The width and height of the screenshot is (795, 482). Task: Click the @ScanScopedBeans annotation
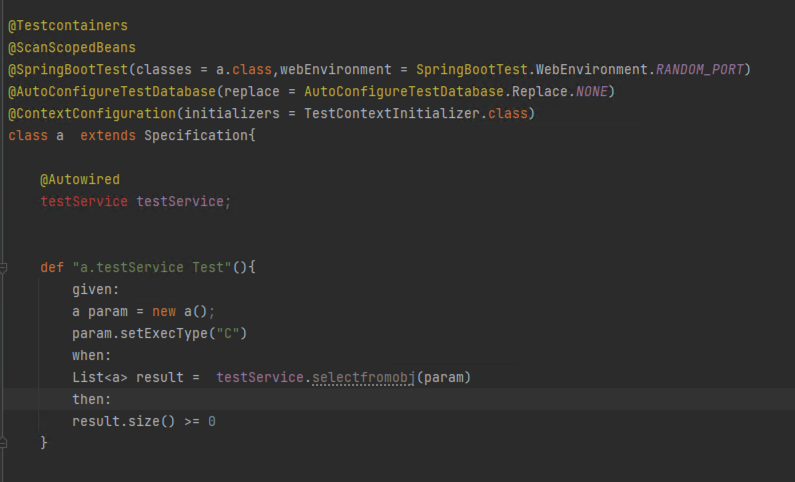click(72, 48)
